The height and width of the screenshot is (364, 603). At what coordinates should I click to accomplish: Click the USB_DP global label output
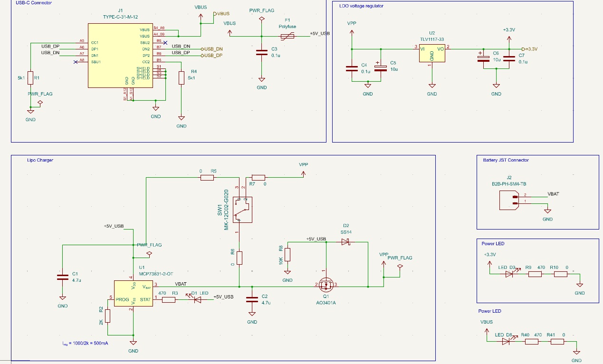click(x=212, y=56)
